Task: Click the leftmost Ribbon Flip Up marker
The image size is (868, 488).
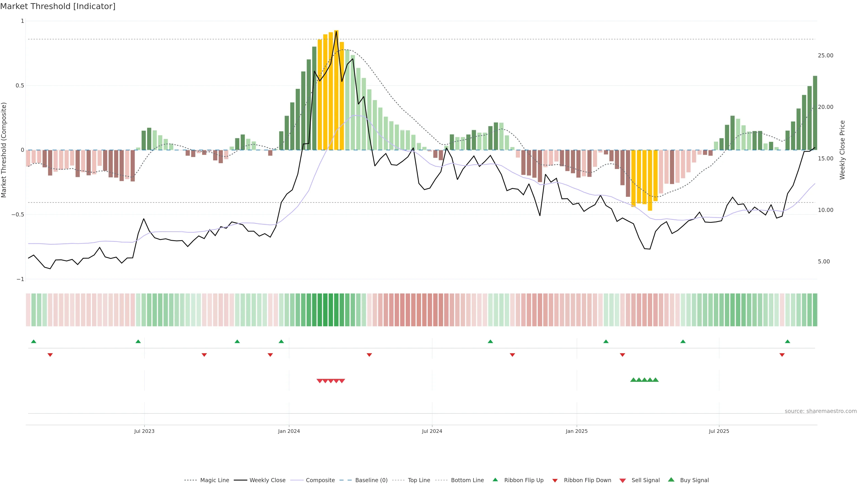Action: click(x=34, y=342)
